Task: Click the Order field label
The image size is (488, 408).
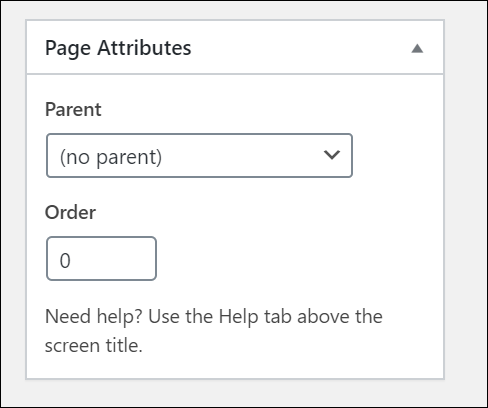Action: [x=70, y=212]
